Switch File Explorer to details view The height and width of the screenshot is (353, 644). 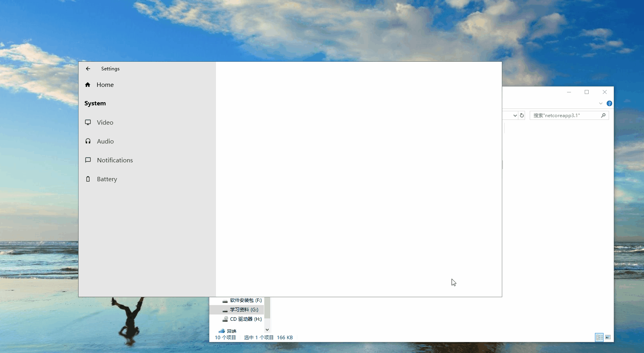click(x=599, y=337)
